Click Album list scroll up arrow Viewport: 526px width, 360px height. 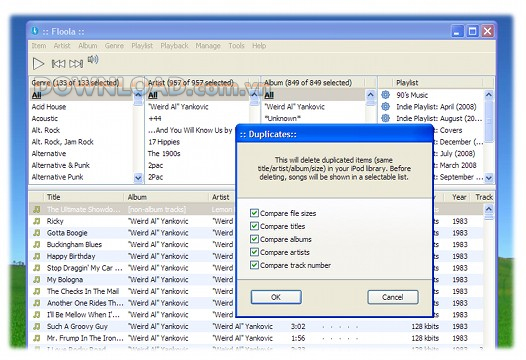click(x=370, y=95)
